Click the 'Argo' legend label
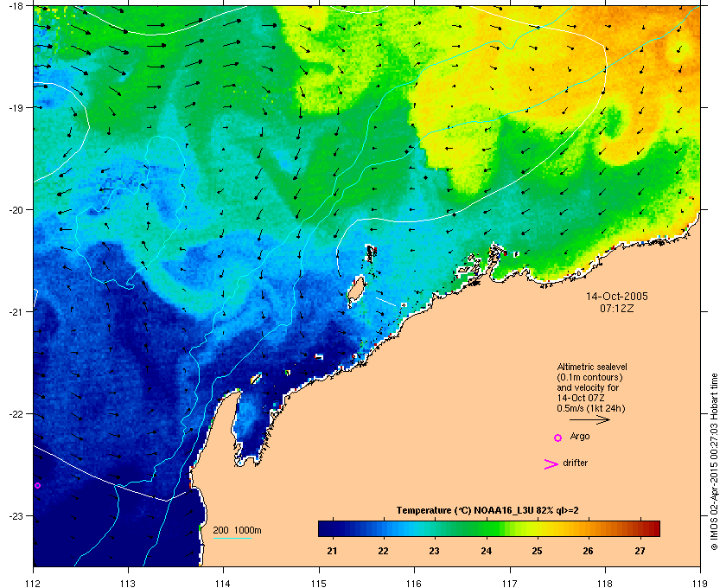This screenshot has width=726, height=588. pyautogui.click(x=580, y=437)
